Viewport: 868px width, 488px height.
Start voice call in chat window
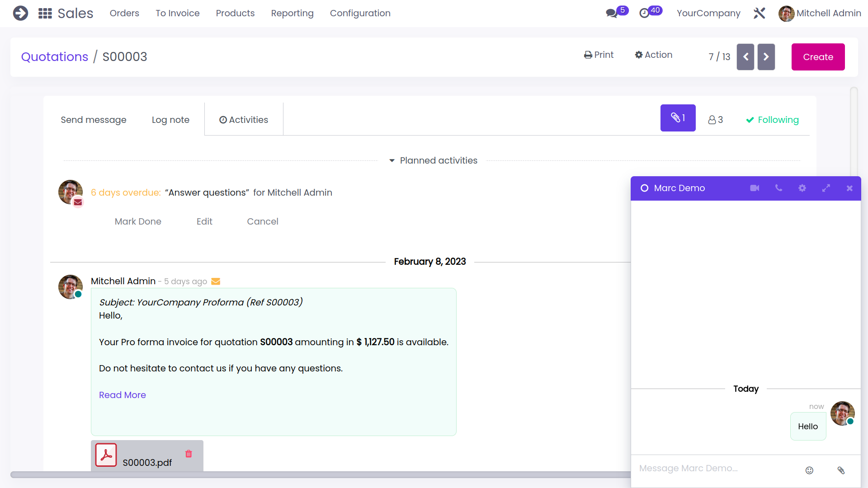[x=778, y=188]
